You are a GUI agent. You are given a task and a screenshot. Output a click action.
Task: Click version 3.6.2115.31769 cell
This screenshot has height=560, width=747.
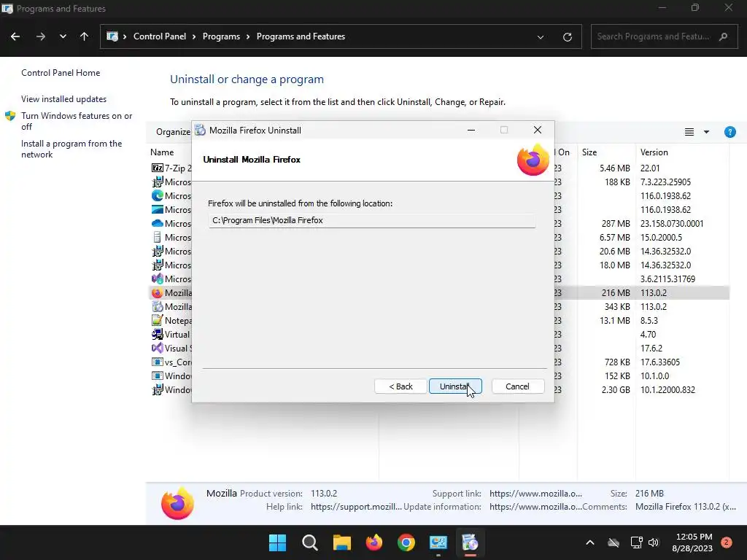pos(667,279)
